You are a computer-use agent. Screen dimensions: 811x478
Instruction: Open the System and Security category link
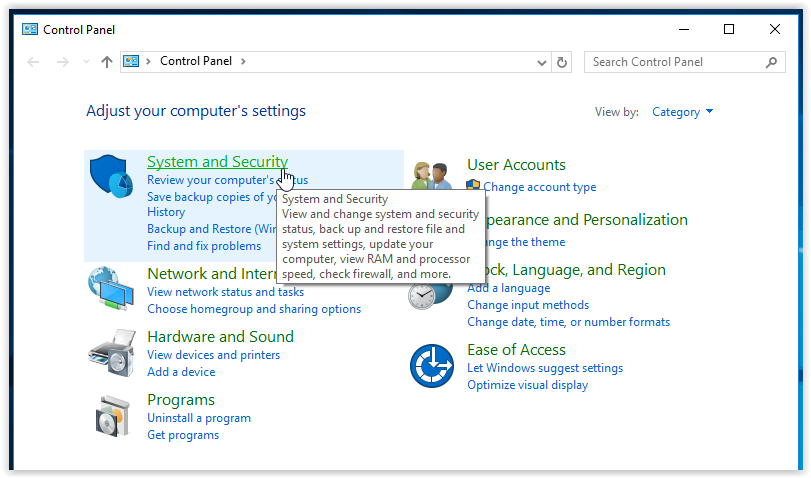click(217, 162)
